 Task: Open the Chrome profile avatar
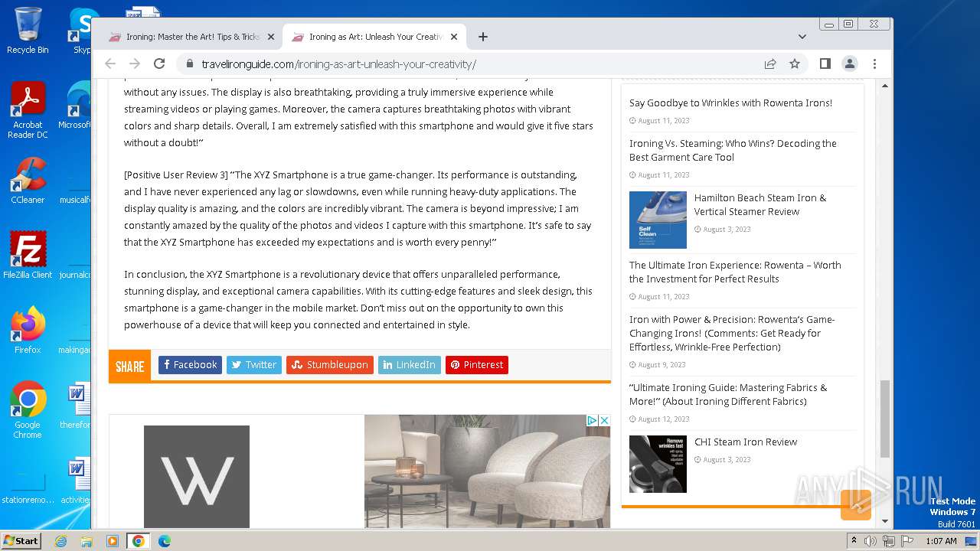850,64
